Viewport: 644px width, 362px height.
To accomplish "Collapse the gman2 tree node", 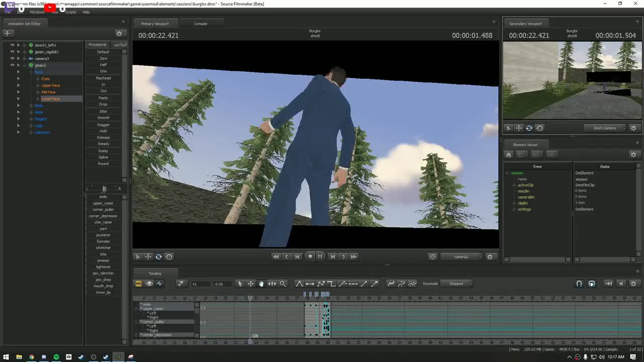I will 24,65.
